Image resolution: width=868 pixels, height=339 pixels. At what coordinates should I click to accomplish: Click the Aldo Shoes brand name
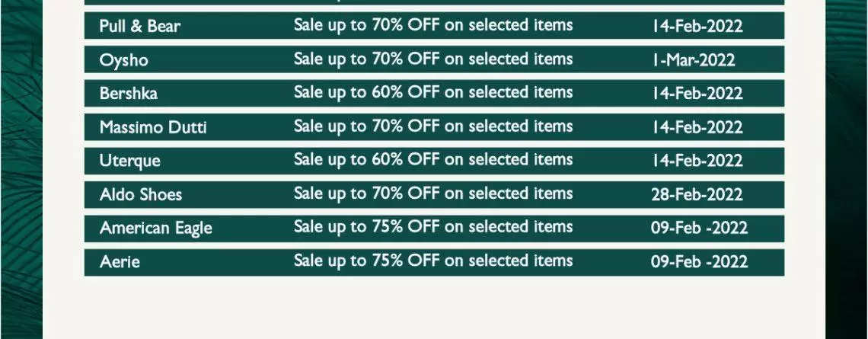[141, 194]
